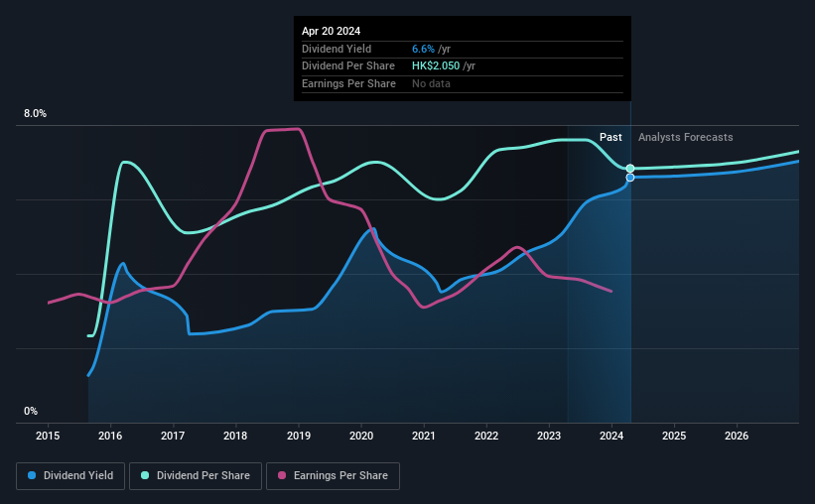Click the 2019 x-axis label
The height and width of the screenshot is (504, 815).
[299, 436]
